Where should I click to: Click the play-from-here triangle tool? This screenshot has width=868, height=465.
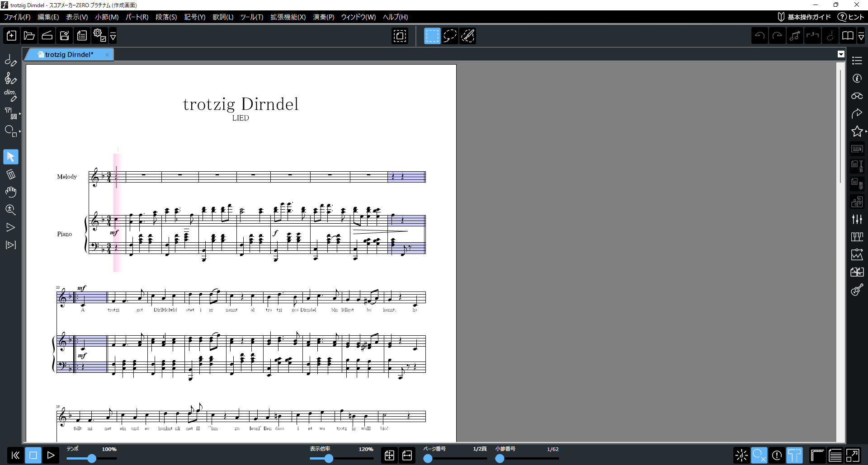pyautogui.click(x=10, y=227)
